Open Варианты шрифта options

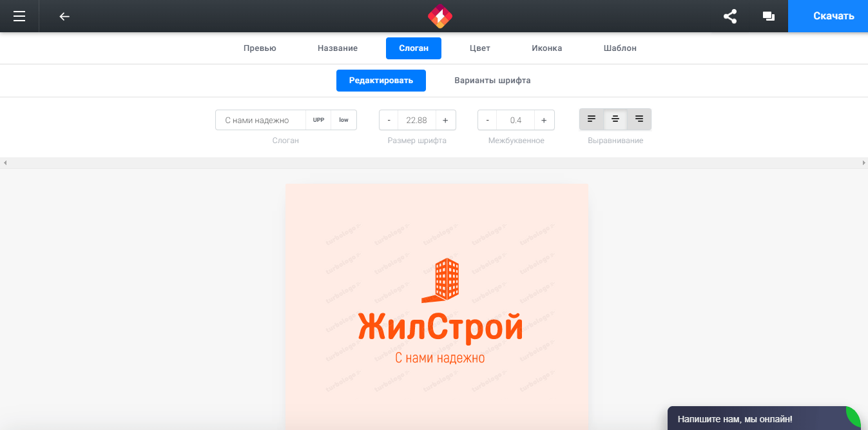pyautogui.click(x=492, y=80)
